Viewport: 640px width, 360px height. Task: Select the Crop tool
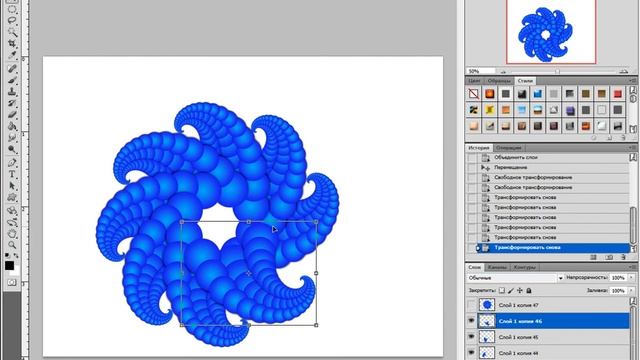[x=12, y=43]
